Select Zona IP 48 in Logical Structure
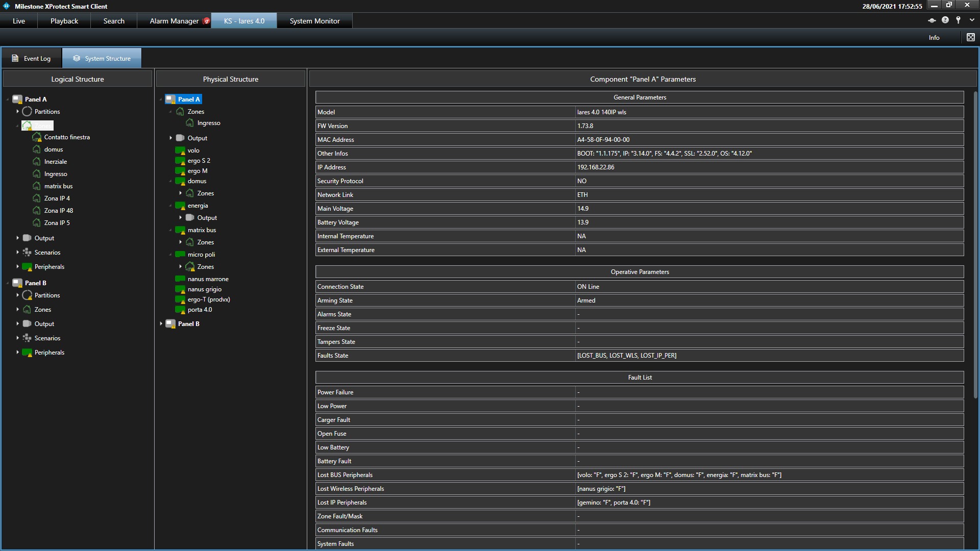This screenshot has width=980, height=551. click(59, 210)
